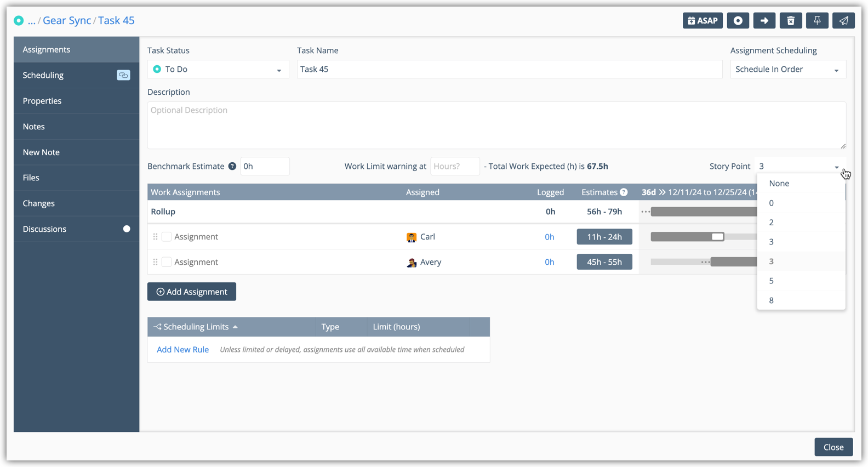
Task: Click the Add New Rule link
Action: pos(182,350)
